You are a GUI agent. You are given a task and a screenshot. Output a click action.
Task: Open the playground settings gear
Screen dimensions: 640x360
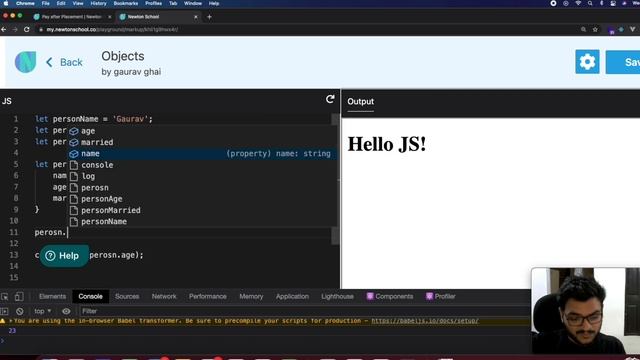587,62
